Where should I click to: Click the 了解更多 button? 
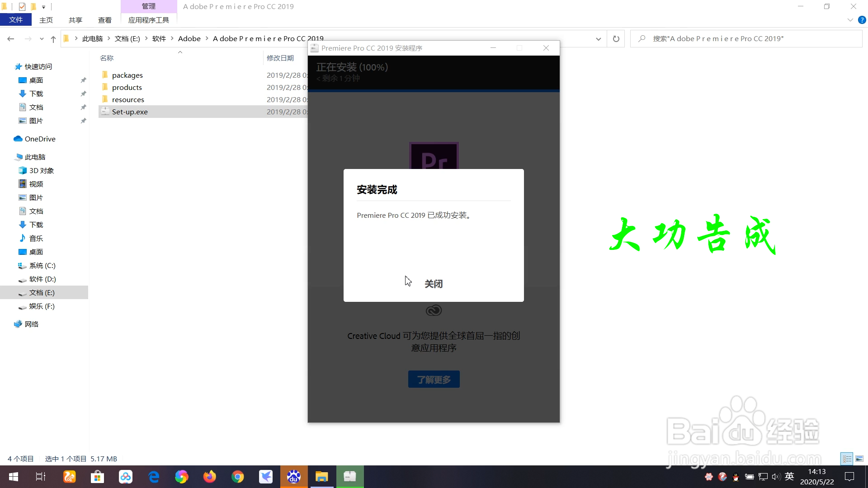coord(434,379)
